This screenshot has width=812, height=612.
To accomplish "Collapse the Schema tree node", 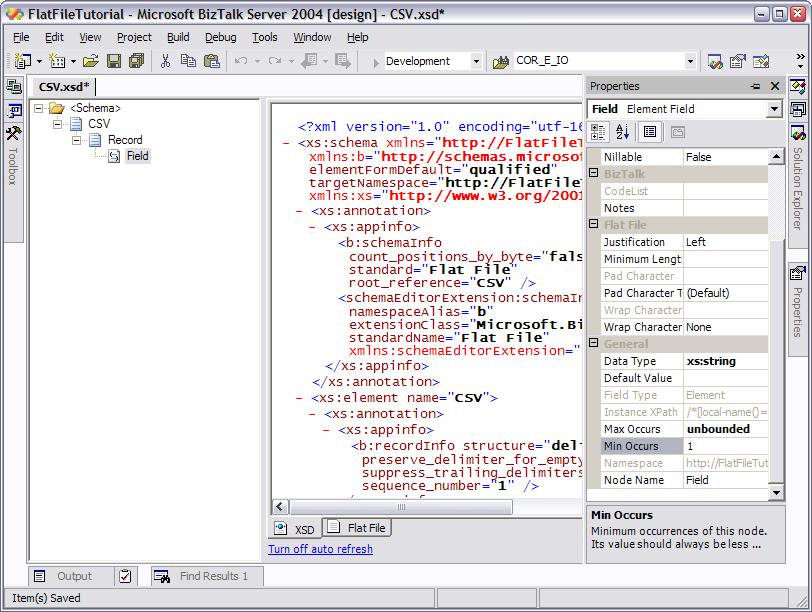I will click(x=38, y=108).
